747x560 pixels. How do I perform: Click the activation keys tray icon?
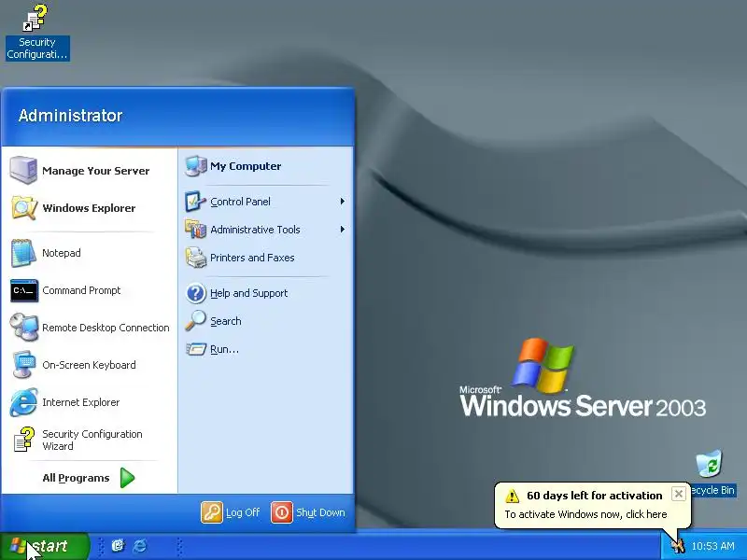pyautogui.click(x=677, y=546)
